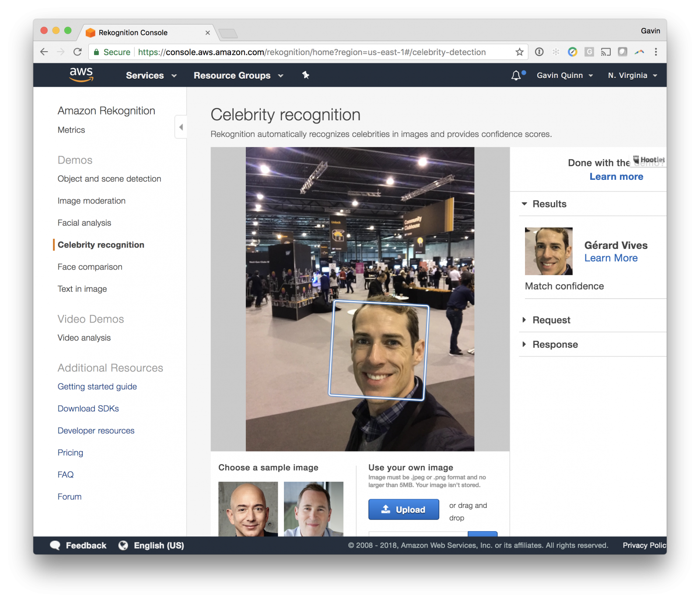Select Facial analysis demo

tap(84, 223)
